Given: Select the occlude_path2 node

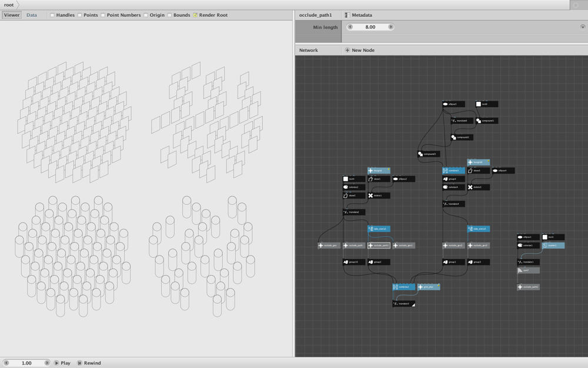Looking at the screenshot, I should pyautogui.click(x=529, y=287).
